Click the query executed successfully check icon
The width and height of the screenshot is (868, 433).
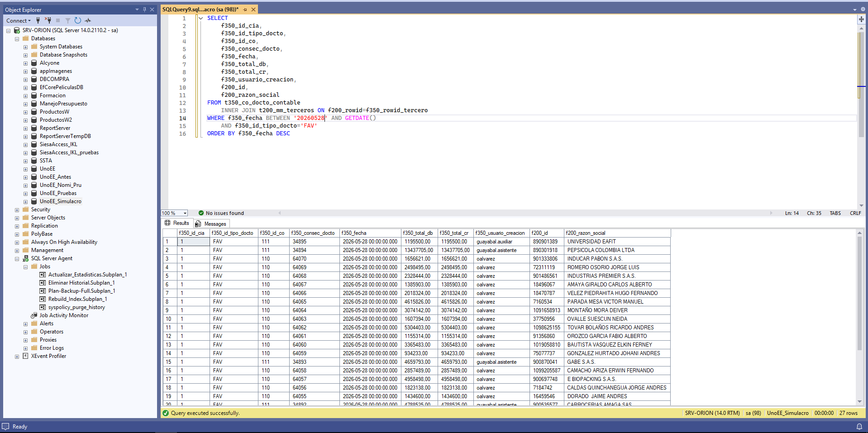click(x=166, y=413)
